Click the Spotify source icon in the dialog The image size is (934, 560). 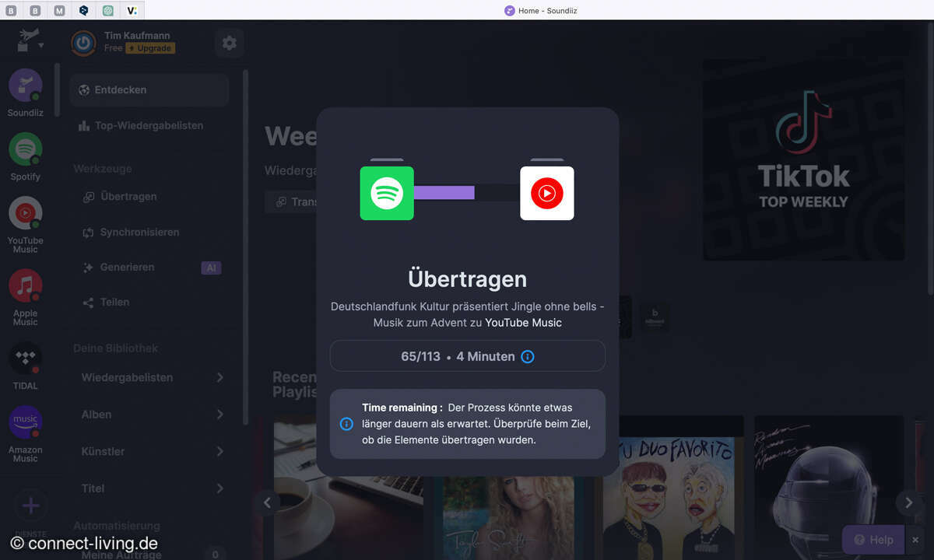[387, 193]
